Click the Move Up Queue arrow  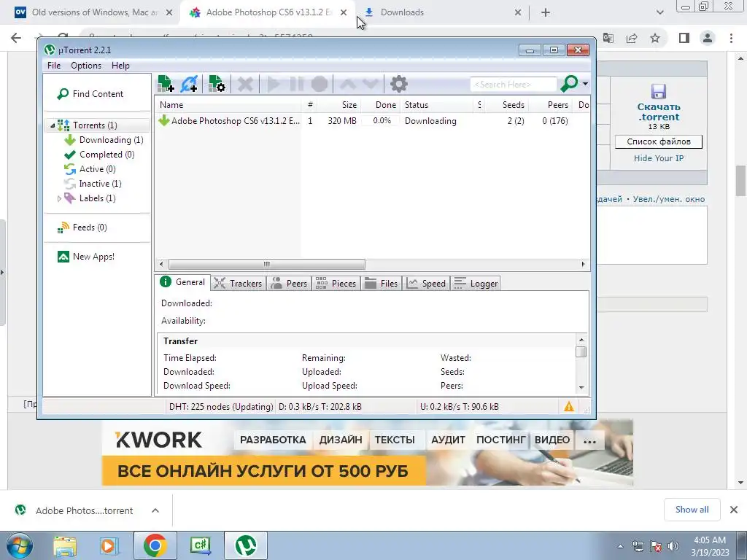348,85
